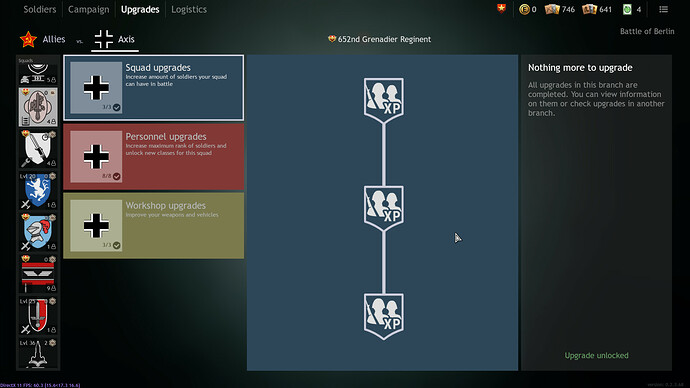The height and width of the screenshot is (388, 690).
Task: Select the Axis faction
Action: point(115,40)
